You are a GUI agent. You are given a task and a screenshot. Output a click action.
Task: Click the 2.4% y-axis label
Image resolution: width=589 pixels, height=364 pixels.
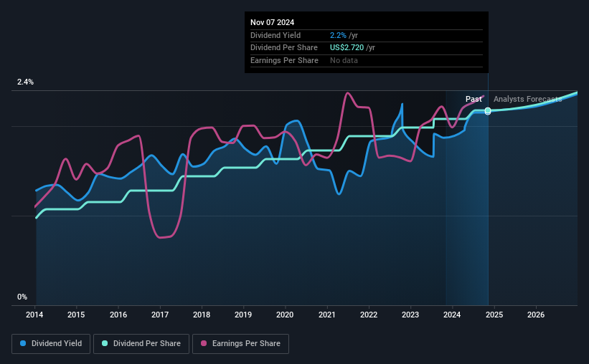coord(25,82)
